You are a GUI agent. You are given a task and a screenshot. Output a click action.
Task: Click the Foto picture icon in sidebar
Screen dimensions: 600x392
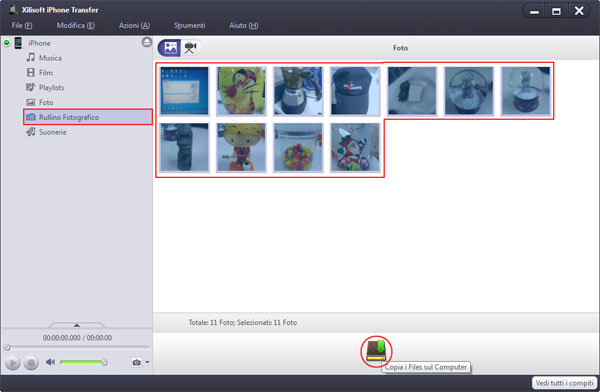click(31, 102)
